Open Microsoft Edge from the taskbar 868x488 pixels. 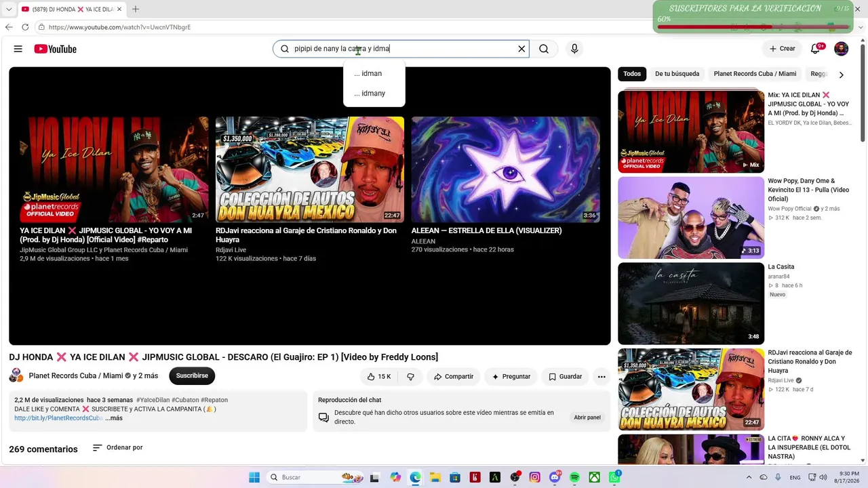click(415, 477)
